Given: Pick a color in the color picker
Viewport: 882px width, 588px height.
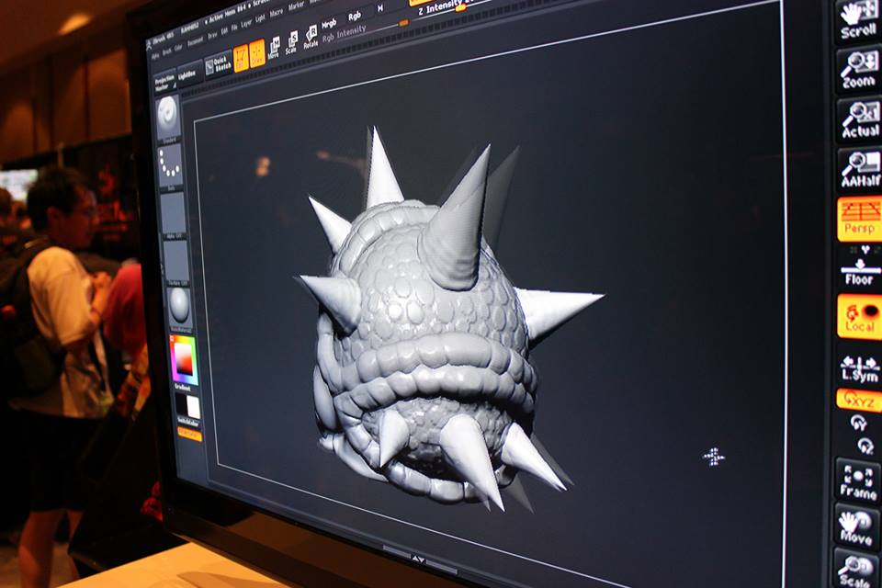Looking at the screenshot, I should 184,360.
